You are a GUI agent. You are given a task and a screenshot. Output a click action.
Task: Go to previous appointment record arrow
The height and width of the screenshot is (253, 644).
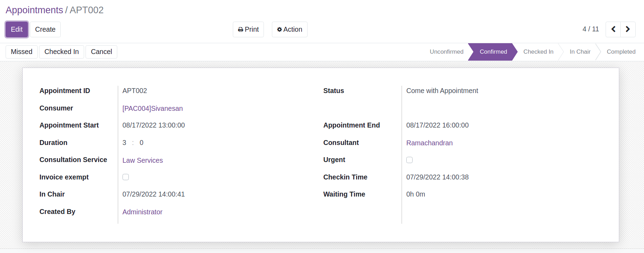(x=613, y=29)
